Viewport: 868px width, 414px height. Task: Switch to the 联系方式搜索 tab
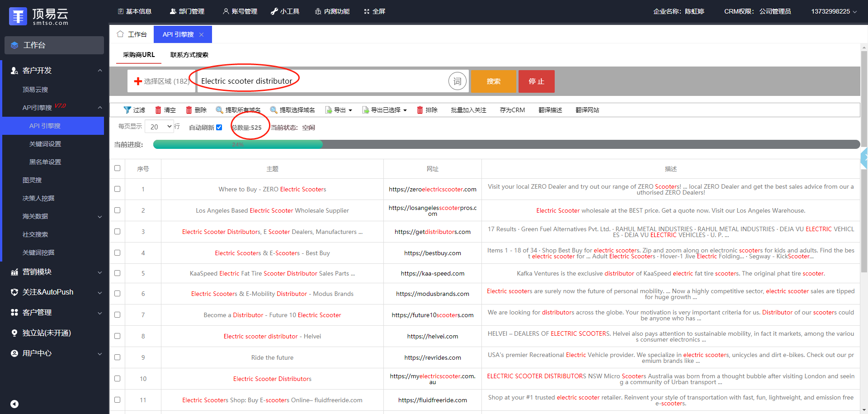(189, 55)
